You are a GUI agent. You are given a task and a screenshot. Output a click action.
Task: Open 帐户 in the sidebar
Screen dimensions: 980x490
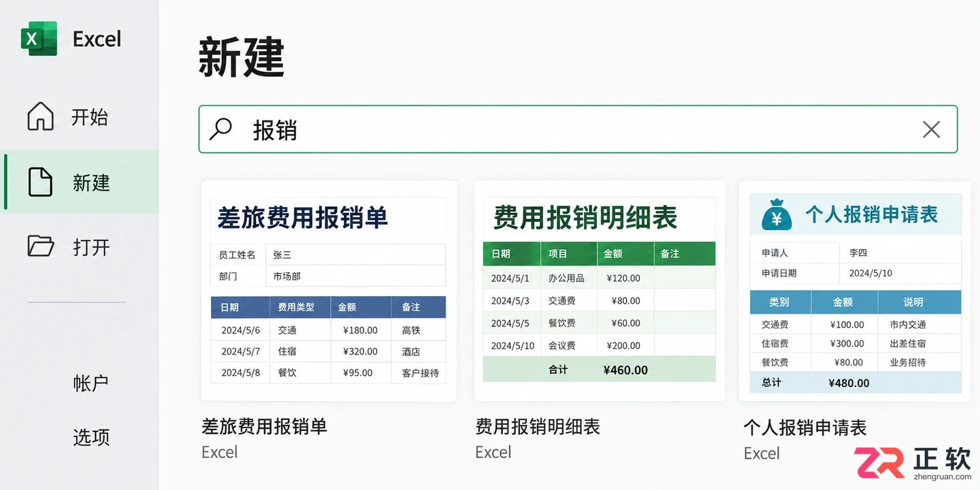[x=91, y=382]
